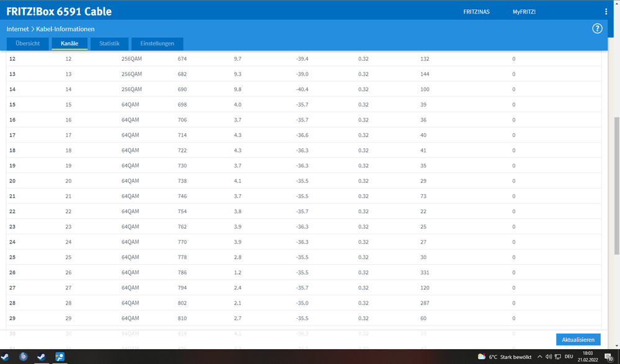Screen dimensions: 620x364
Task: Open the FRITZ!NAS link
Action: pyautogui.click(x=477, y=12)
